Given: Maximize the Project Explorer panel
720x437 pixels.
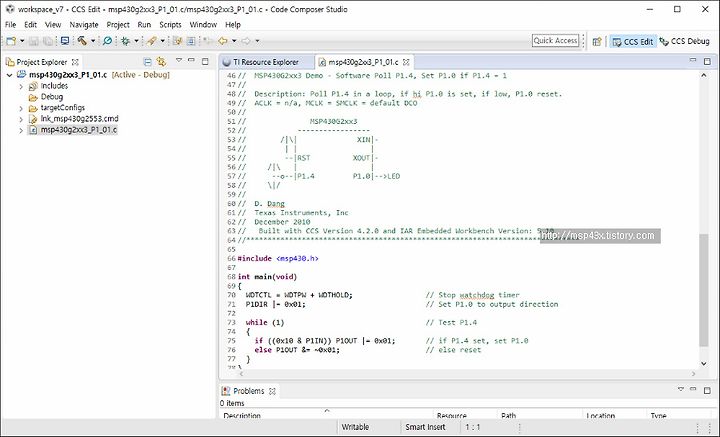Looking at the screenshot, I should point(205,61).
